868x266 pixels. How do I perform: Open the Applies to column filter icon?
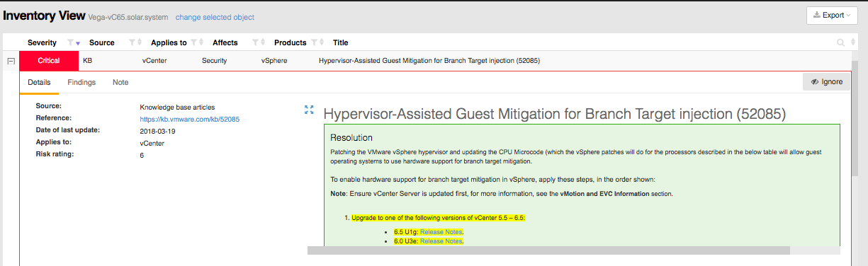[x=194, y=43]
